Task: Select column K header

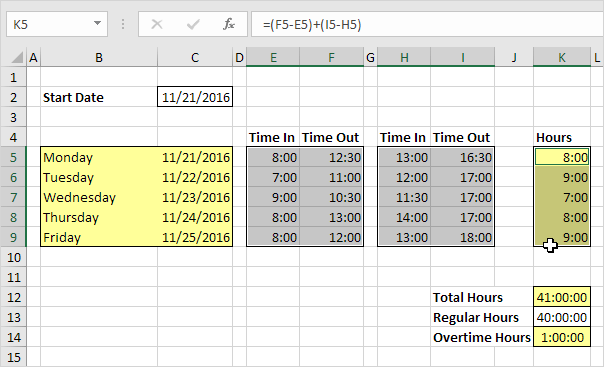Action: [x=562, y=58]
